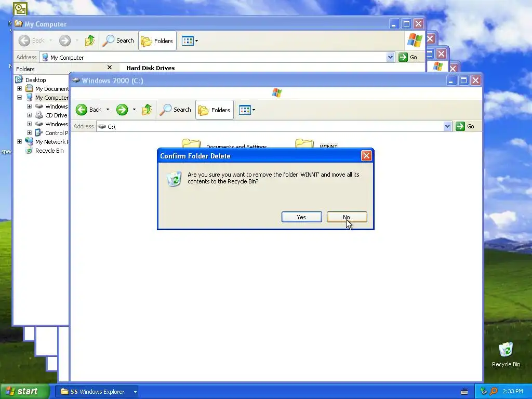Click the green Forward arrow in C: window
532x399 pixels.
coord(122,110)
